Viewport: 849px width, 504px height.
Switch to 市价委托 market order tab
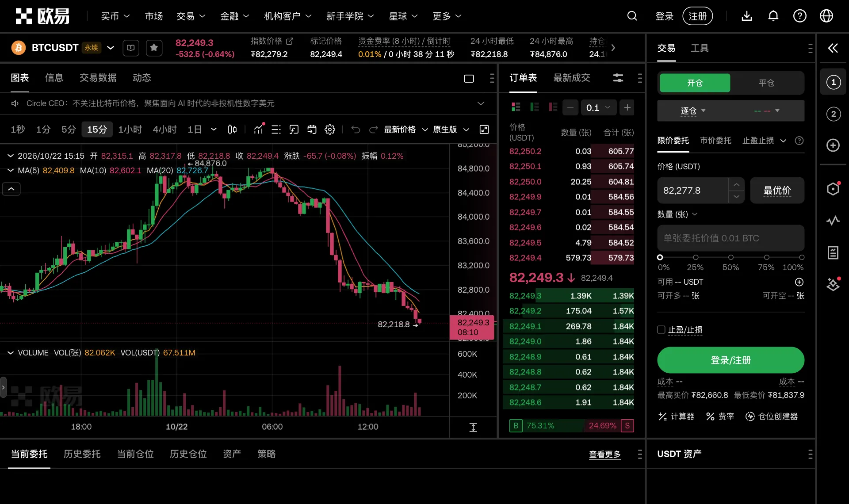click(715, 141)
